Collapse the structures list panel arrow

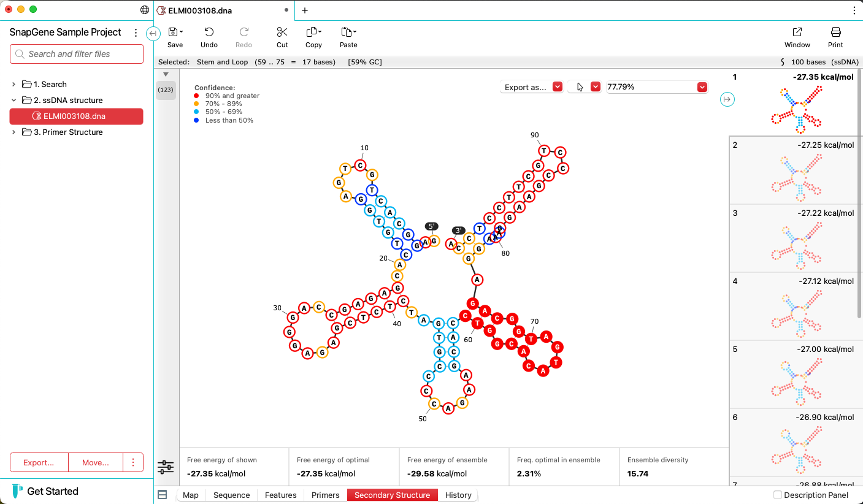727,99
